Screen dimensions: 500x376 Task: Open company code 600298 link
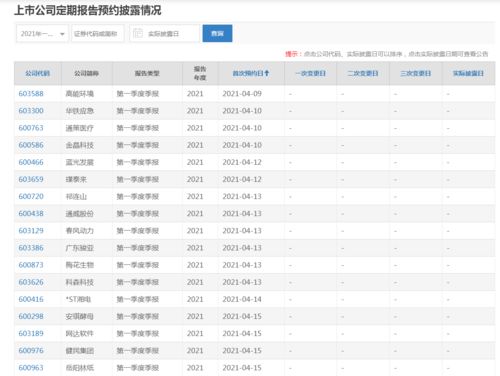tap(31, 316)
